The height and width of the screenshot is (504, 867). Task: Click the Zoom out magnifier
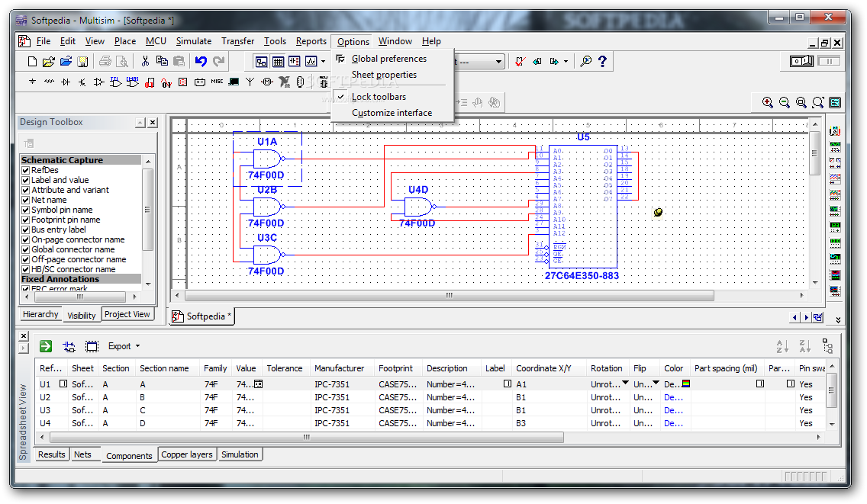(784, 102)
